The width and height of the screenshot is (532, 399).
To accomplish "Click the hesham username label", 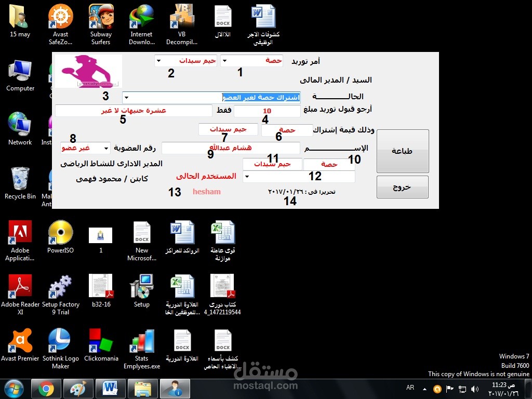I will [x=207, y=192].
